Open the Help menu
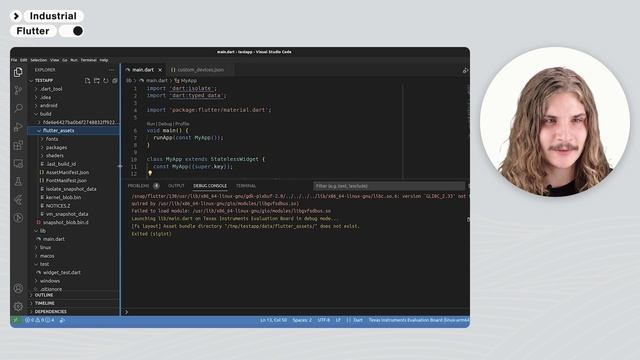 (104, 60)
